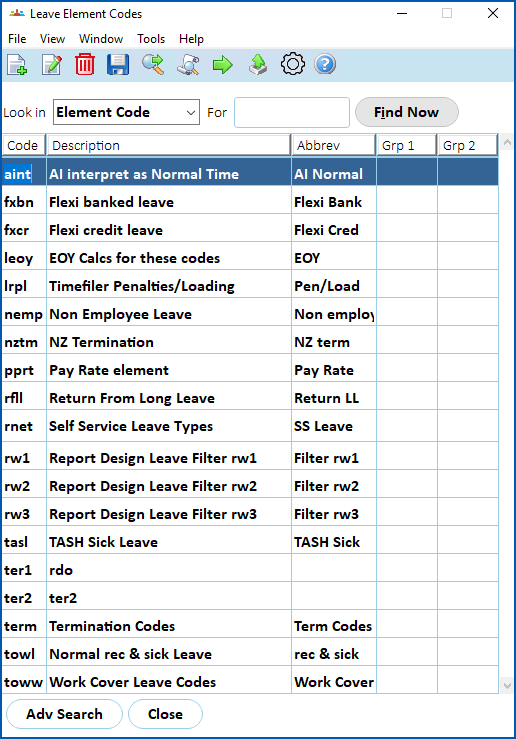Click the red trash delete icon
Viewport: 516px width, 739px height.
[85, 65]
